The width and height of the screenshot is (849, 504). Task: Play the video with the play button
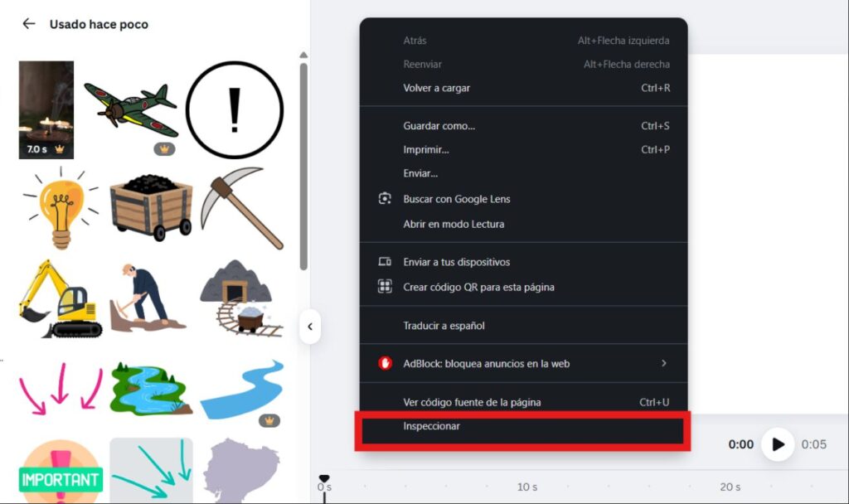(x=778, y=444)
